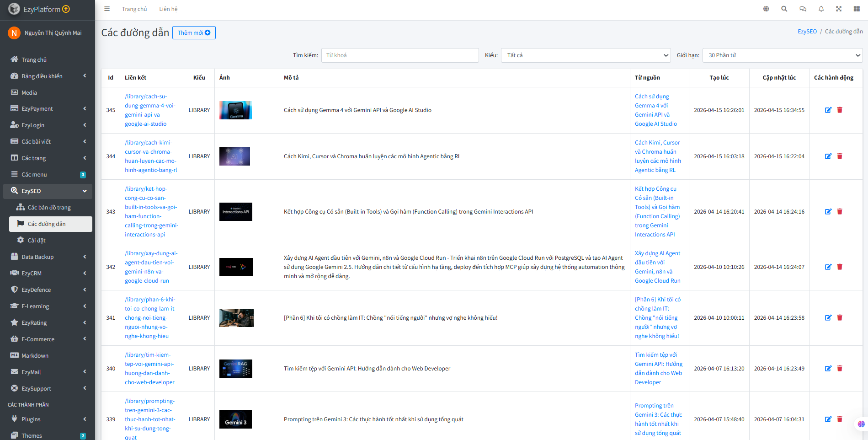Open the EzySEO breadcrumb link
Image resolution: width=868 pixels, height=440 pixels.
(807, 31)
